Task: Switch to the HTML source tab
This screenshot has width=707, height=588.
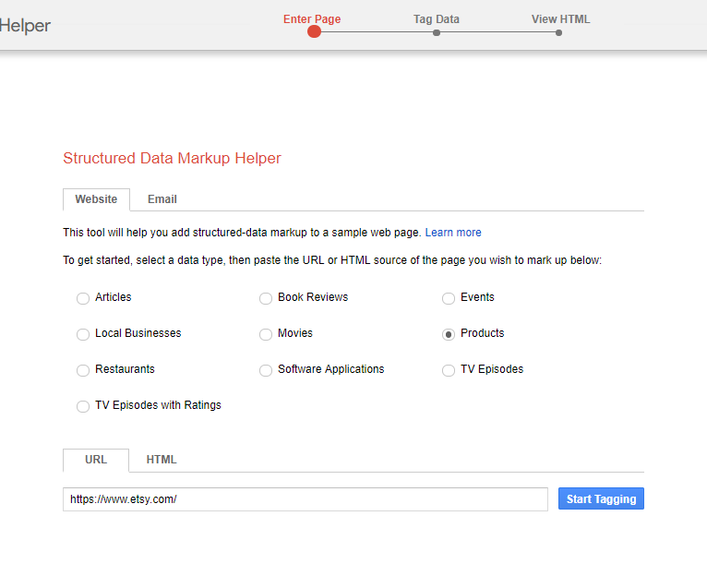Action: tap(162, 460)
